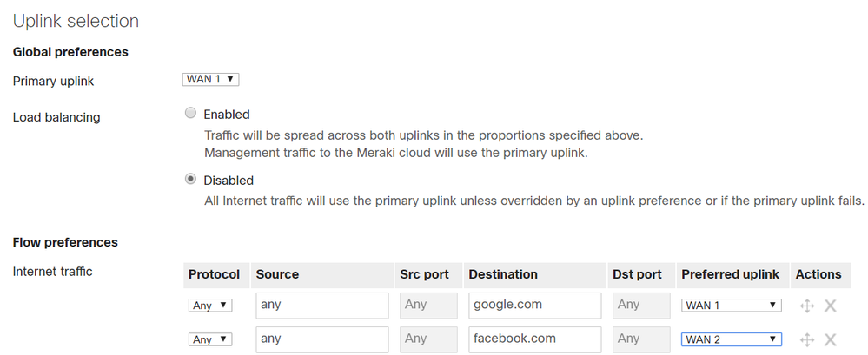Click the Preferred uplink column header
The width and height of the screenshot is (868, 355).
[730, 274]
